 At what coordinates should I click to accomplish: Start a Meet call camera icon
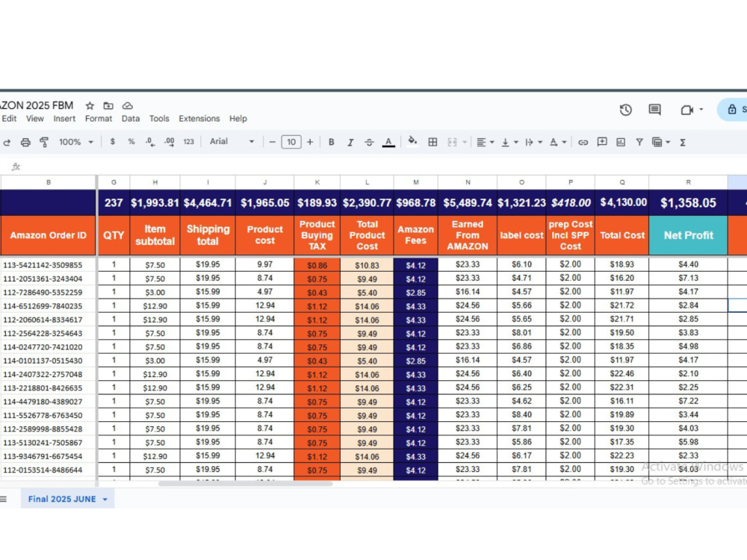point(686,110)
